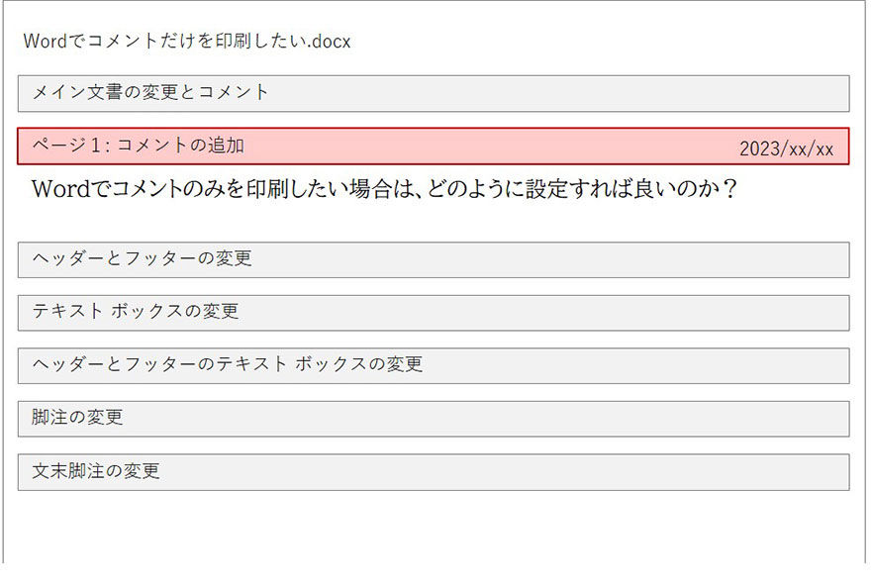Image resolution: width=871 pixels, height=588 pixels.
Task: Select the 文末脚注の変更 section header
Action: (x=433, y=471)
